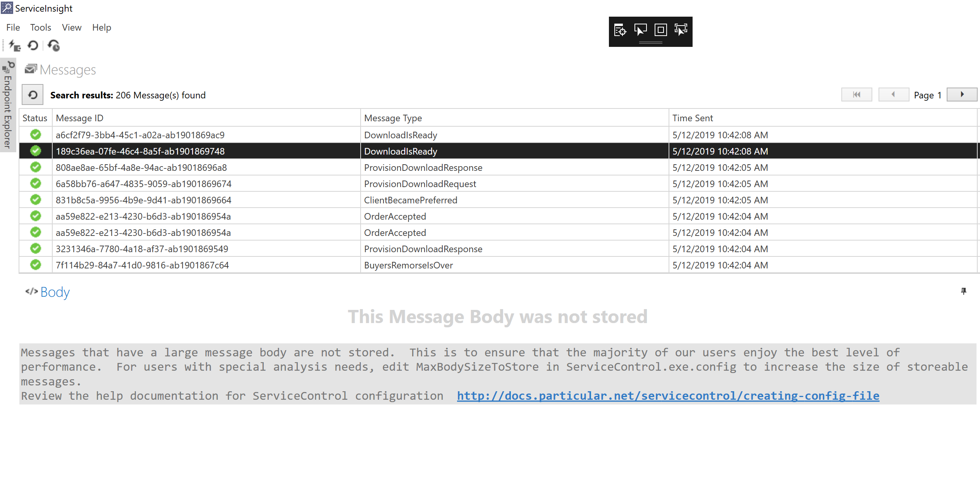Screen dimensions: 980x478
Task: Click the ServiceInsight icon in the title bar
Action: tap(6, 7)
